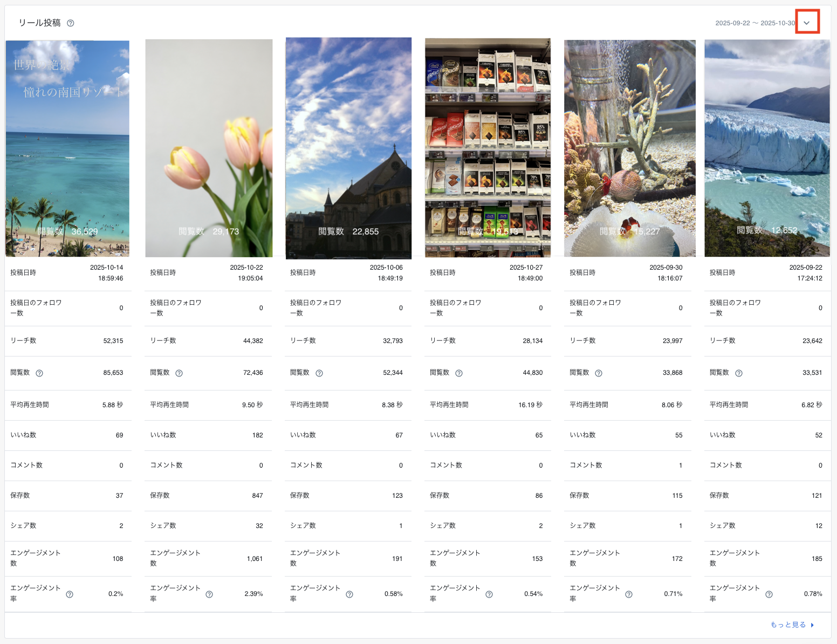The width and height of the screenshot is (837, 644).
Task: Click 閲覧数 help icon in chocolate reel column
Action: pos(459,373)
